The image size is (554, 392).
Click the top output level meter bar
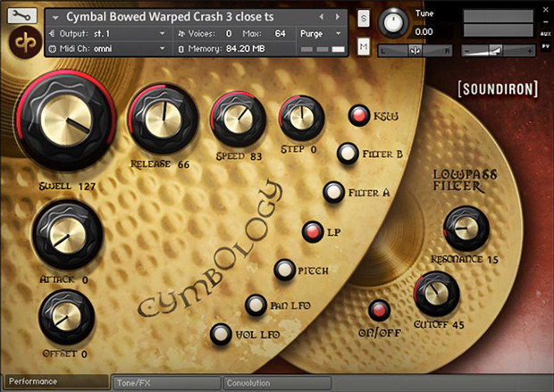click(499, 16)
